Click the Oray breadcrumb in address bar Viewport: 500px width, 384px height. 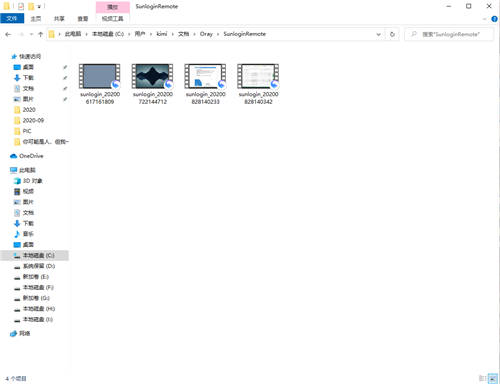pos(206,34)
